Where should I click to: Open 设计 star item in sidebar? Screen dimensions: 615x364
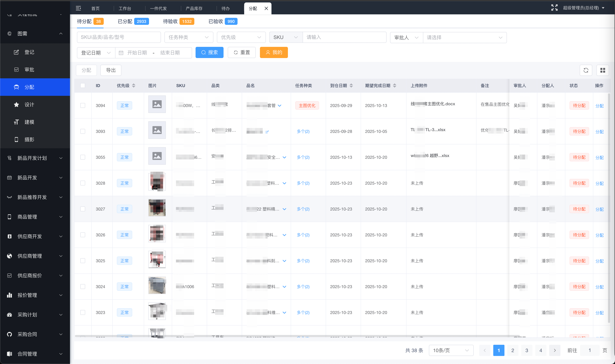(x=29, y=105)
